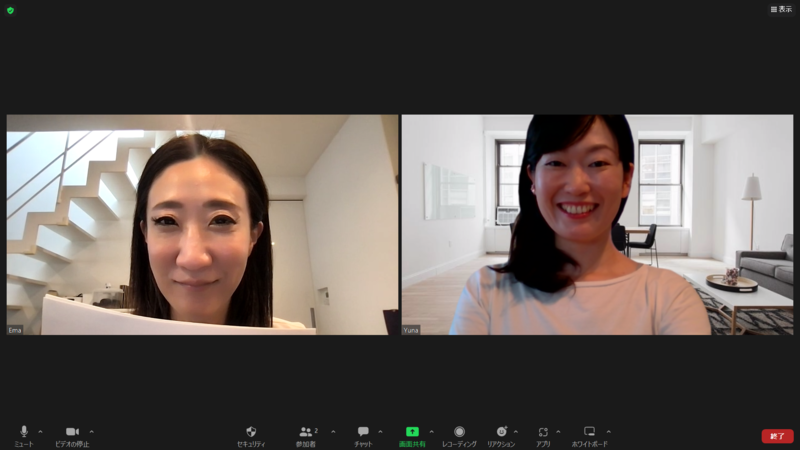The image size is (800, 450).
Task: Expand the arrow next to 参加者
Action: coord(333,432)
